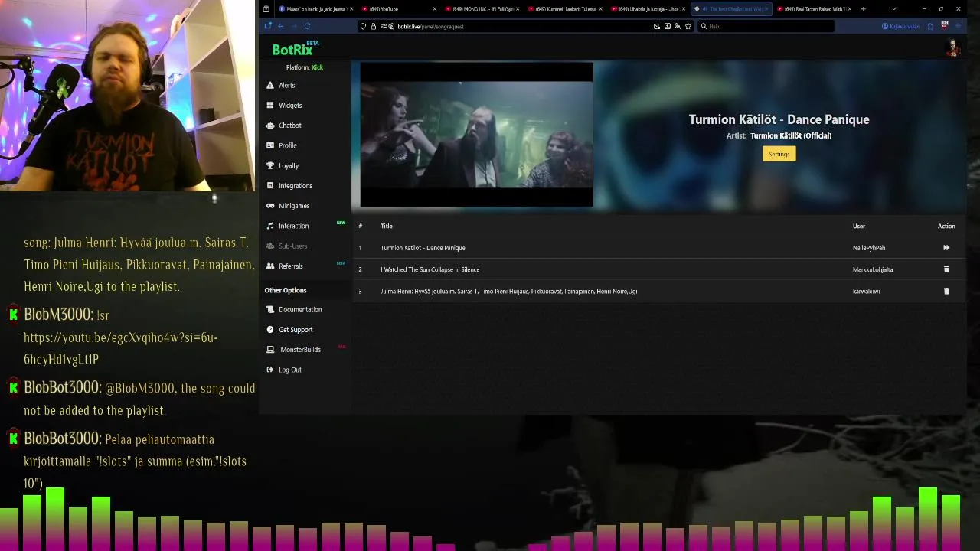The width and height of the screenshot is (980, 551).
Task: Switch to 'Real Tarzan Raised With' tab
Action: point(813,9)
